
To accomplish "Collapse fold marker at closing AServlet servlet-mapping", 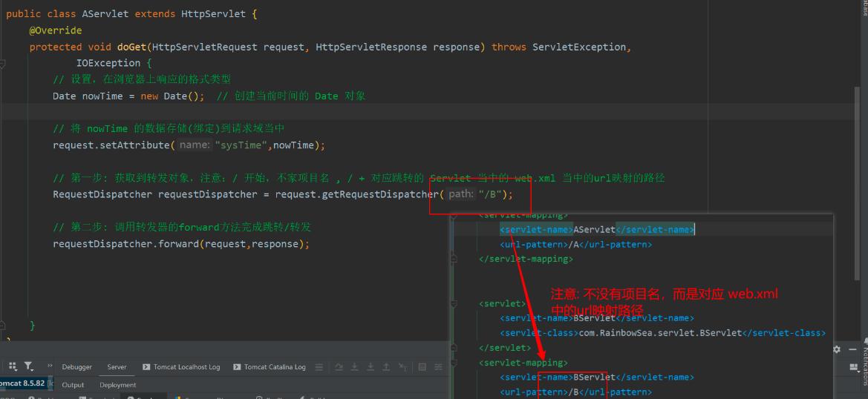I will [x=454, y=259].
